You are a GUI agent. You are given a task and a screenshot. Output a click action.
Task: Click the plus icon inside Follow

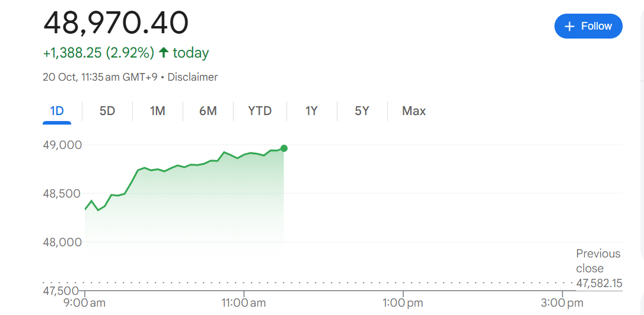coord(570,26)
